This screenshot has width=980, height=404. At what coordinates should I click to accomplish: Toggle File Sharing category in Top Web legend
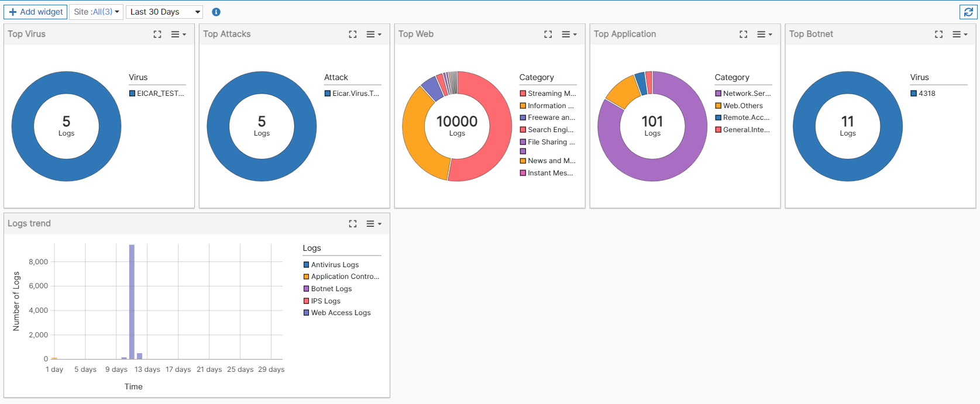point(548,142)
